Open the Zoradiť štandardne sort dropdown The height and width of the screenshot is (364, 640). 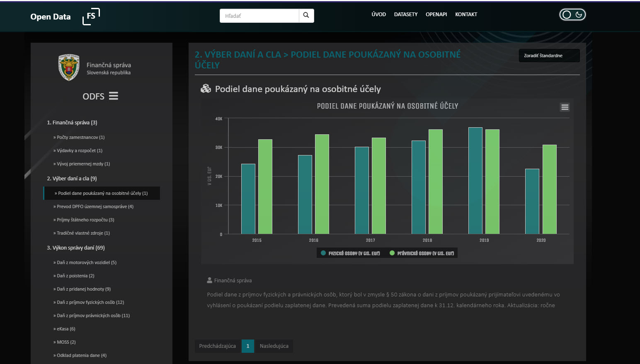tap(549, 56)
